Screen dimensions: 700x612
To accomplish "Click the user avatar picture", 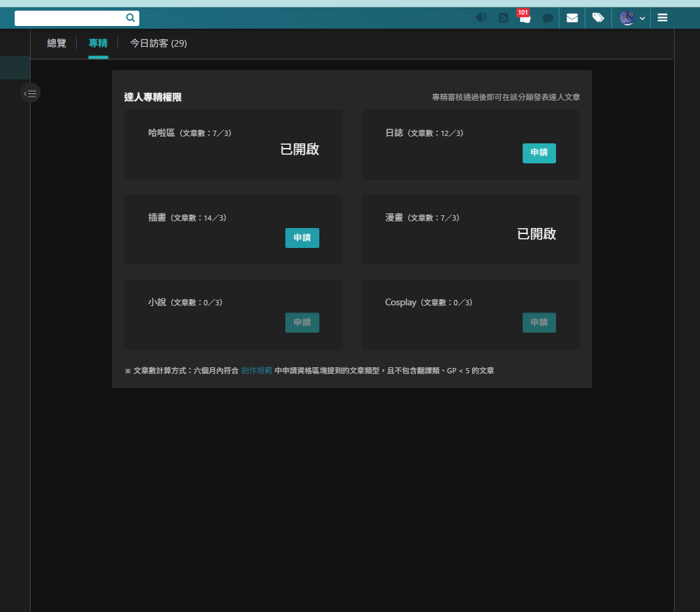I will (627, 18).
